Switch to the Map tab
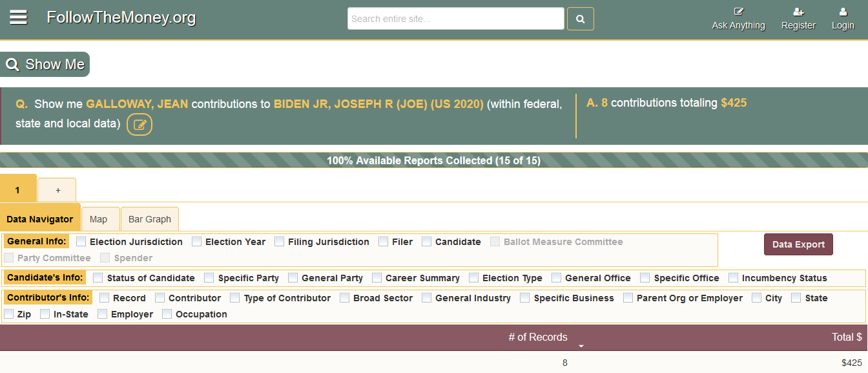868x373 pixels. point(101,219)
